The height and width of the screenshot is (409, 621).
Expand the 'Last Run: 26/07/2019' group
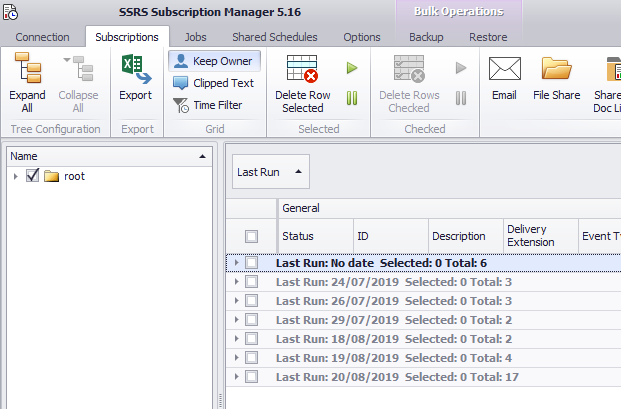pos(236,301)
